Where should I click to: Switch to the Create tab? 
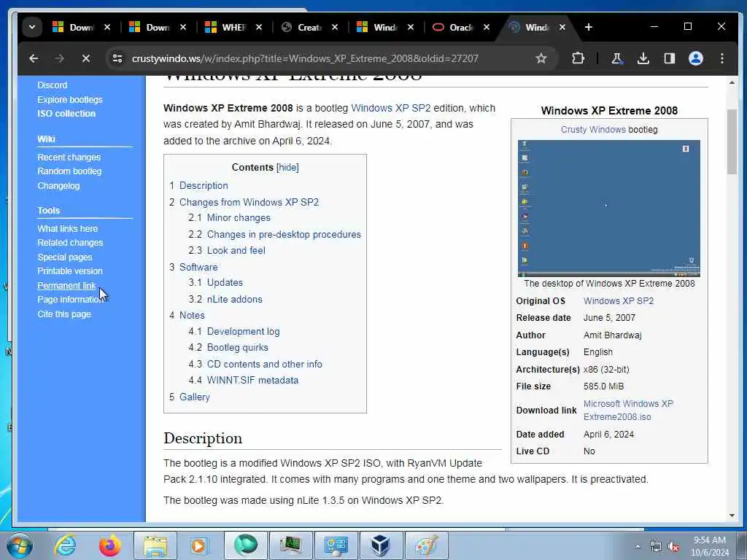[301, 27]
